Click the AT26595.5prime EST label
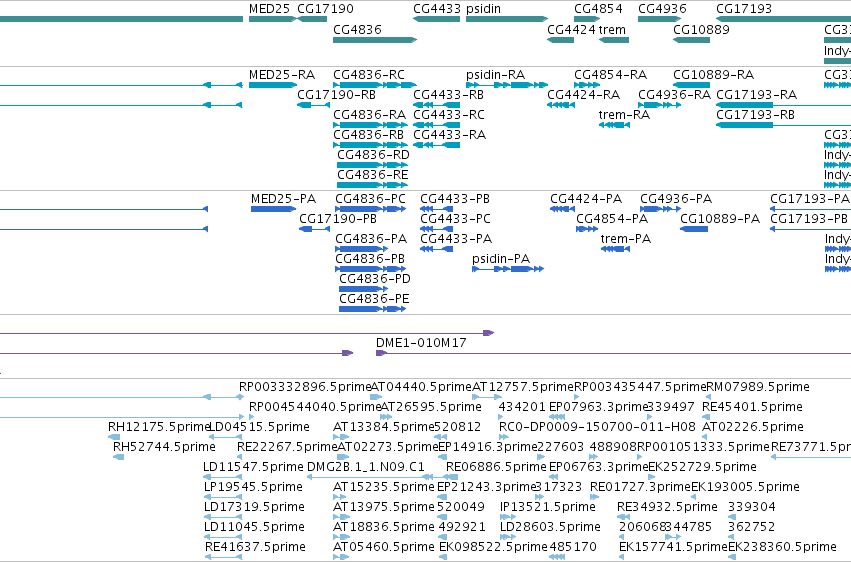Viewport: 851px width, 562px height. (431, 407)
